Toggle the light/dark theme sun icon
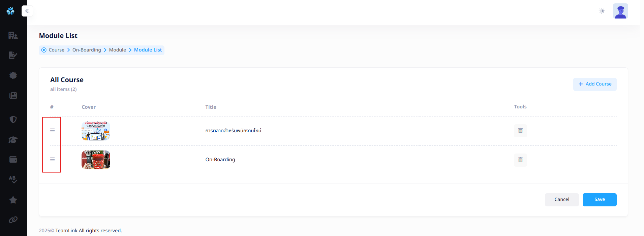 coord(602,11)
